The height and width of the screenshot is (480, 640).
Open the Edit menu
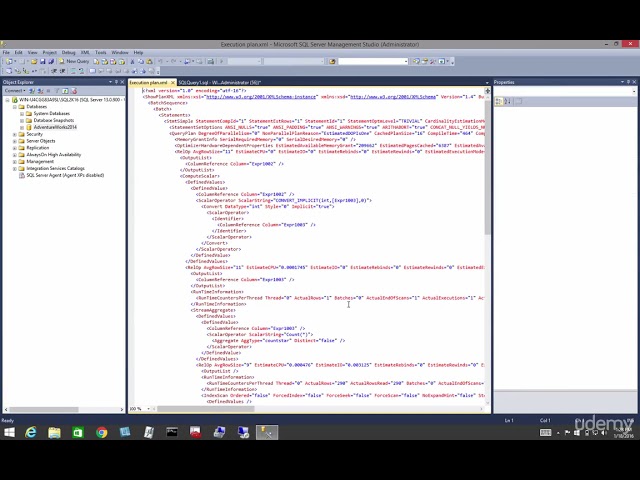tap(19, 53)
